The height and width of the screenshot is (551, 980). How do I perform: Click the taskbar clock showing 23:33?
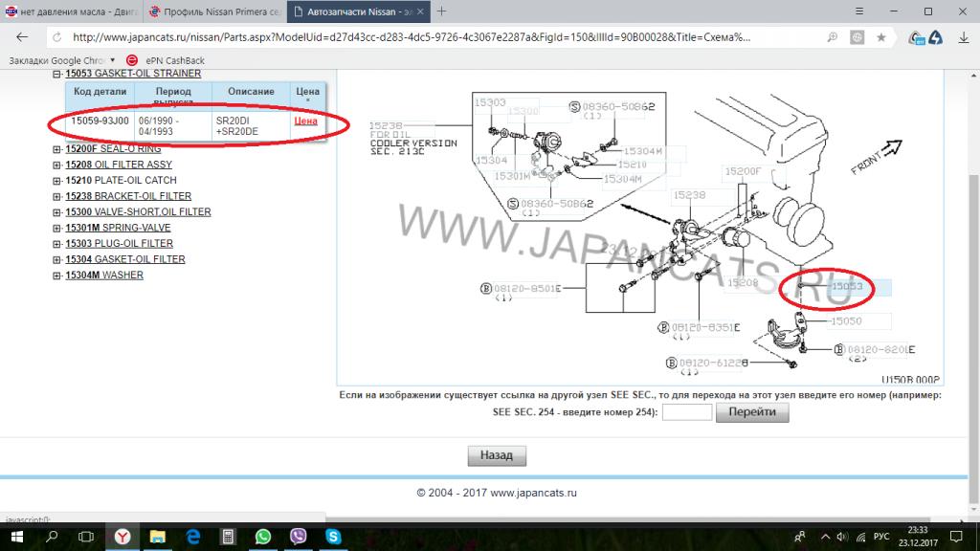point(918,537)
